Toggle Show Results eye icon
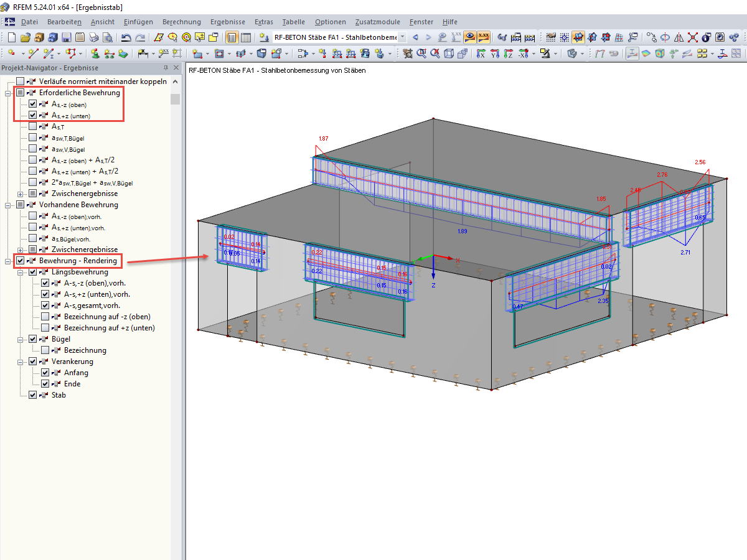747x560 pixels. tap(470, 37)
